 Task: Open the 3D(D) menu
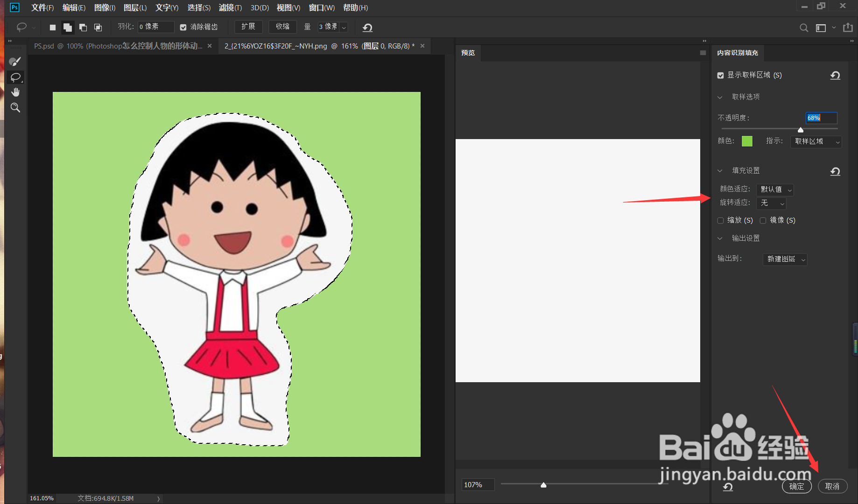pyautogui.click(x=260, y=8)
